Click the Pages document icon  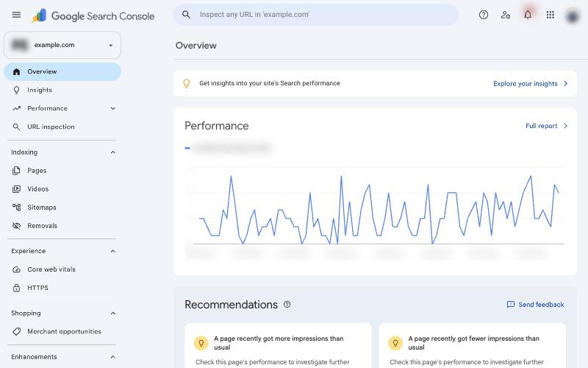click(16, 171)
